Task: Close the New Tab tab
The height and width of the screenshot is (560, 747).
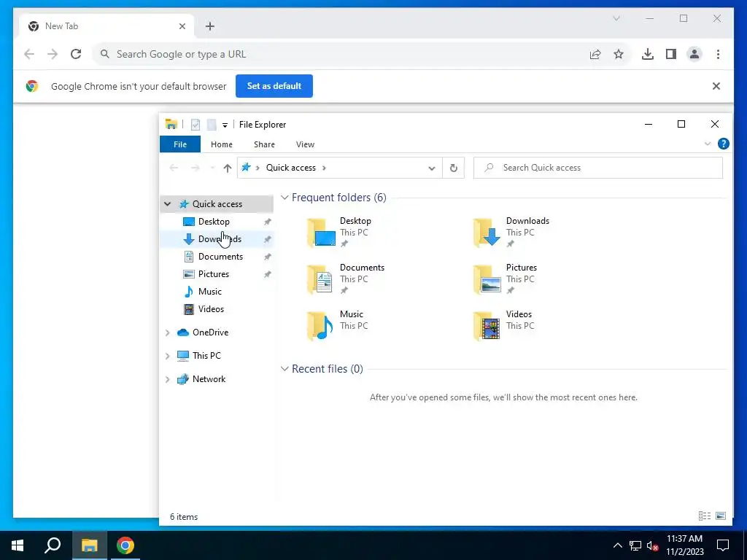Action: click(182, 26)
